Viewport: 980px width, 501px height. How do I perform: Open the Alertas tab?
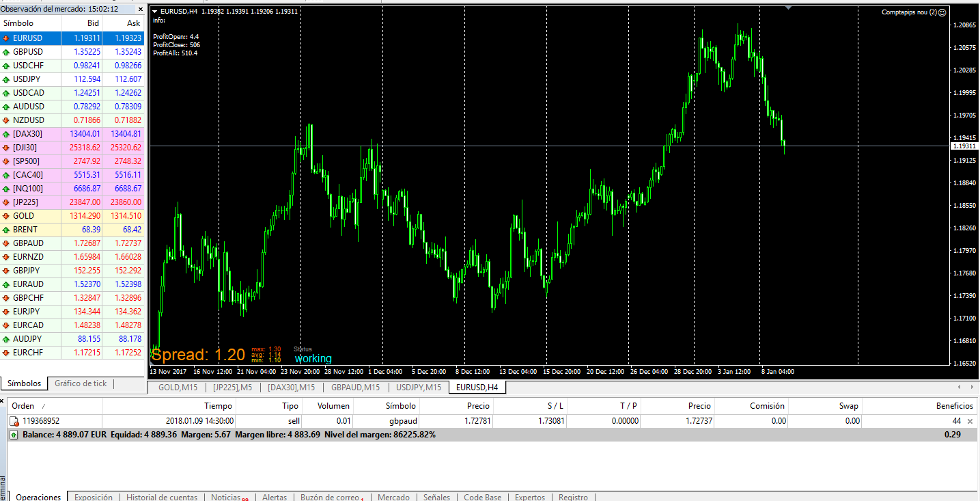pyautogui.click(x=275, y=497)
